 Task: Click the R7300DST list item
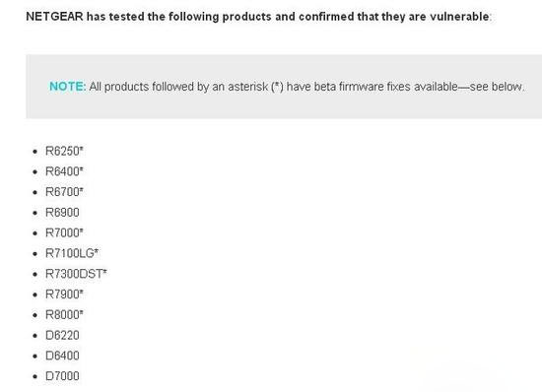76,274
